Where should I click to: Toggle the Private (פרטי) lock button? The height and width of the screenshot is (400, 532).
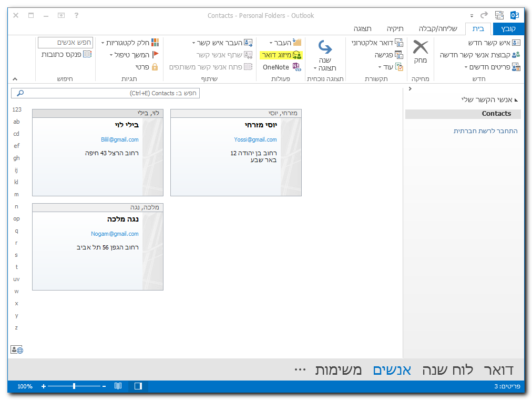pyautogui.click(x=155, y=67)
